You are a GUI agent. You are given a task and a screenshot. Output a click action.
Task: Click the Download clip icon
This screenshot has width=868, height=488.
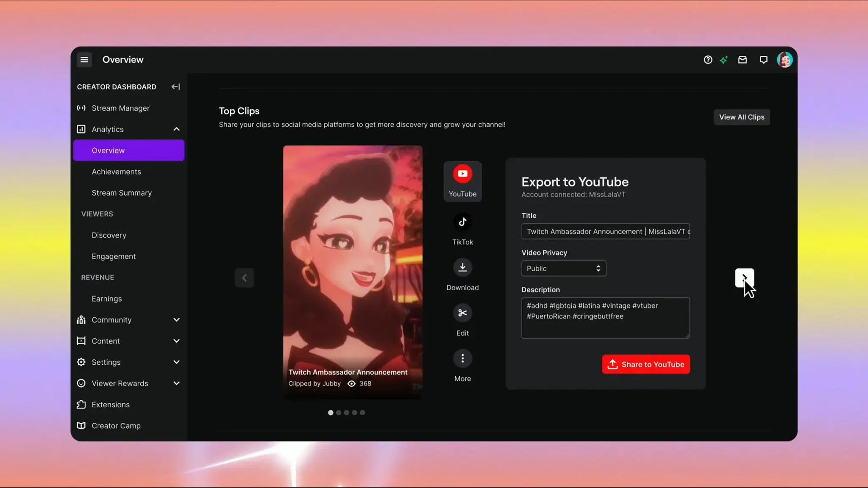[x=462, y=267]
